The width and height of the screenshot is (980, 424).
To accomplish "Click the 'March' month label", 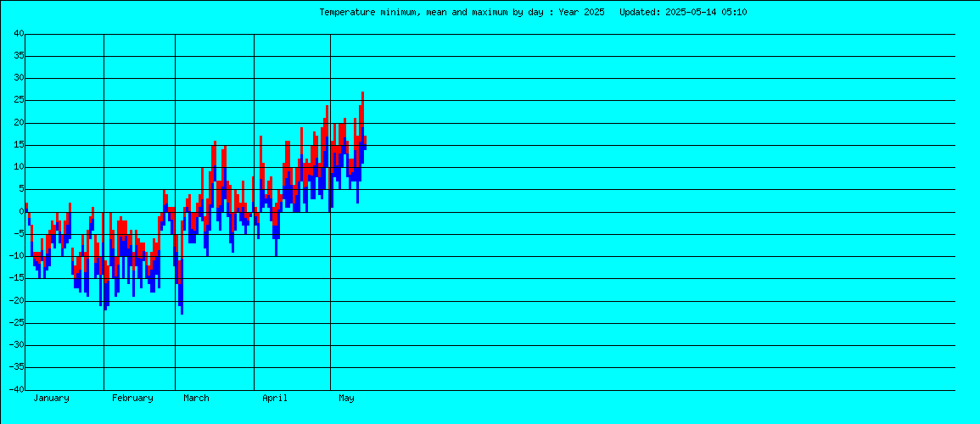I will coord(196,398).
